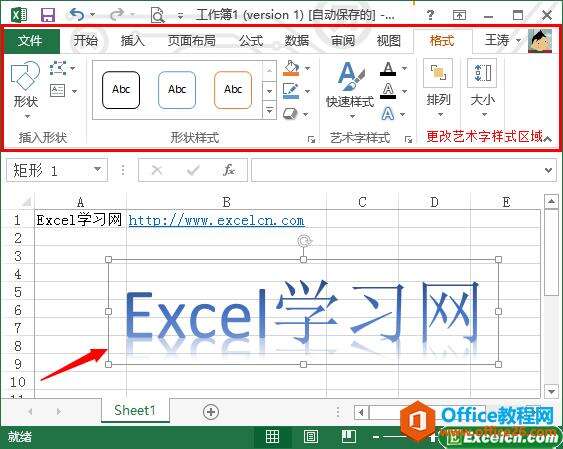Open Shape Styles dialog launcher
This screenshot has width=563, height=449.
[311, 139]
